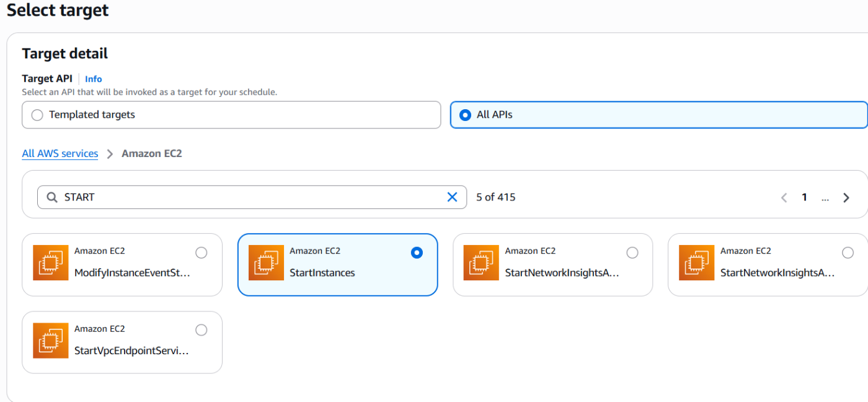The height and width of the screenshot is (402, 868).
Task: Click the StartVpcEndpointServi… API name text
Action: pyautogui.click(x=131, y=351)
